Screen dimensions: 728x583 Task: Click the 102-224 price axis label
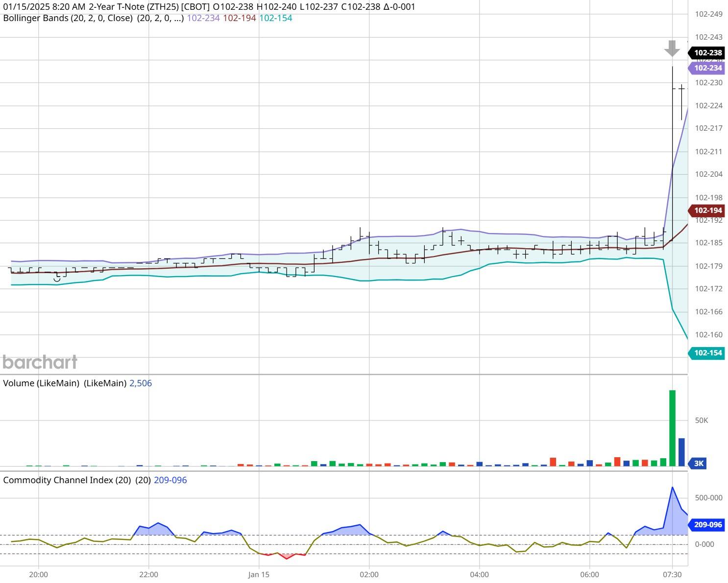pos(709,106)
